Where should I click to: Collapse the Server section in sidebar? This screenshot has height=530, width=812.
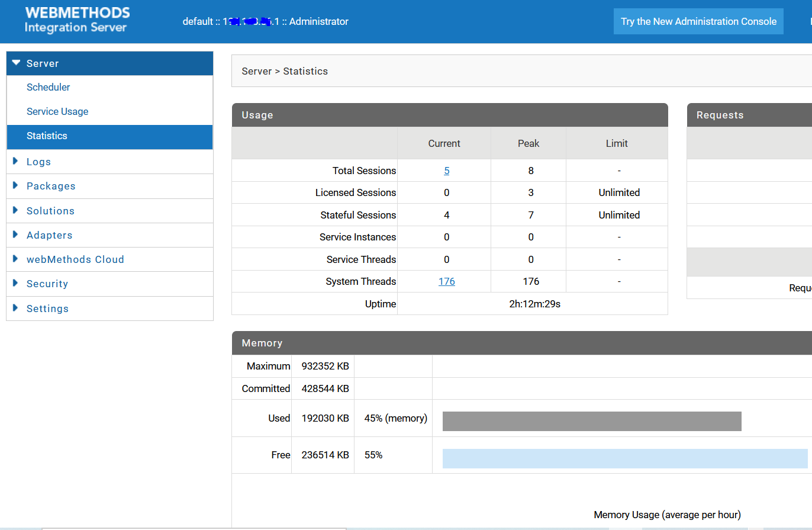pos(42,63)
